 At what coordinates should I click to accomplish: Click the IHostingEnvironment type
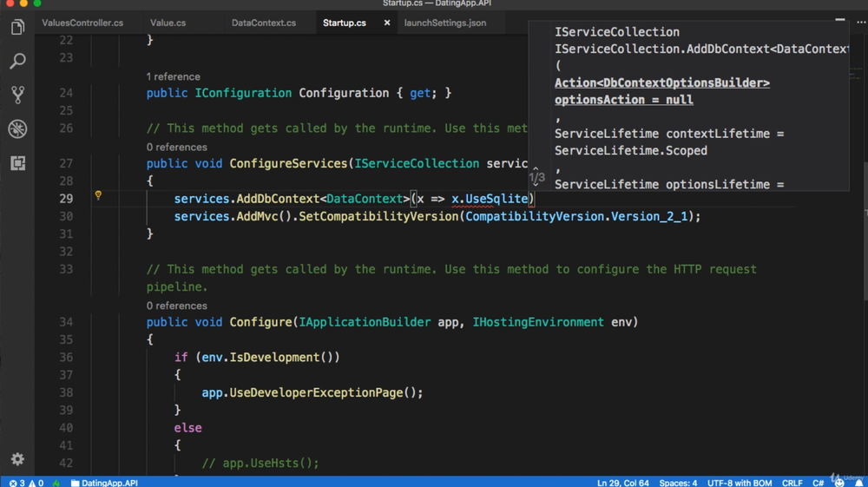tap(538, 322)
